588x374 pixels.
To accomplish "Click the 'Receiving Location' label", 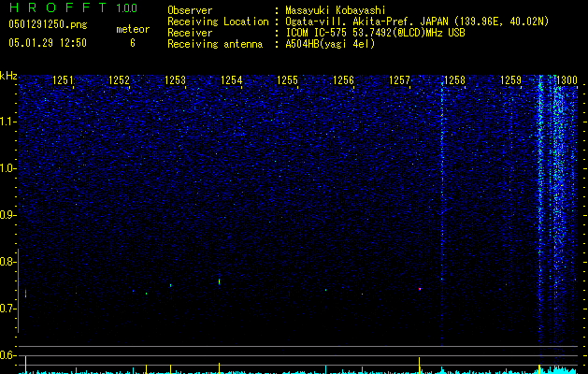I will coord(218,22).
